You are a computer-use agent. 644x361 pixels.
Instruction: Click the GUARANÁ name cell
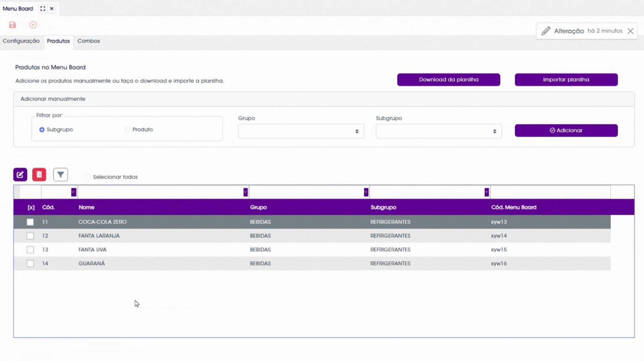coord(92,264)
